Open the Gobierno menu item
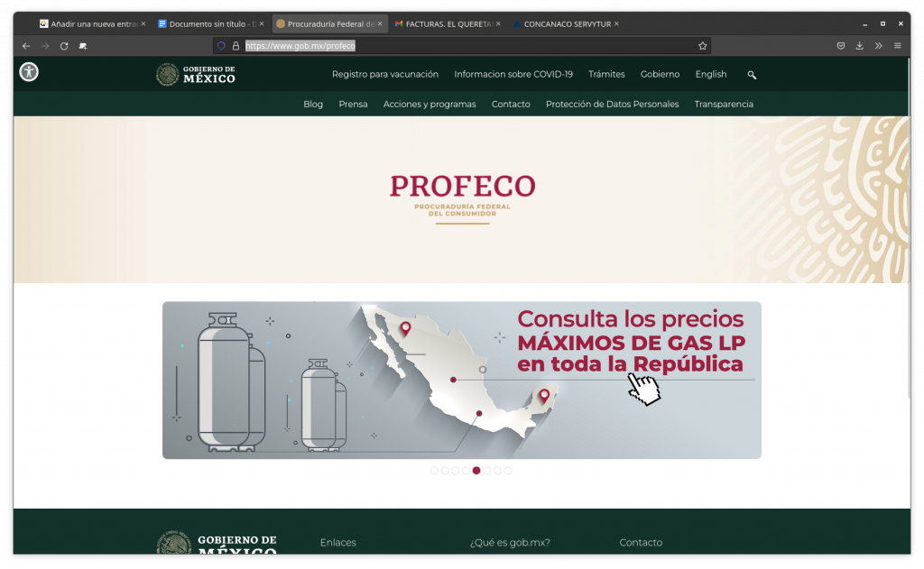 660,74
